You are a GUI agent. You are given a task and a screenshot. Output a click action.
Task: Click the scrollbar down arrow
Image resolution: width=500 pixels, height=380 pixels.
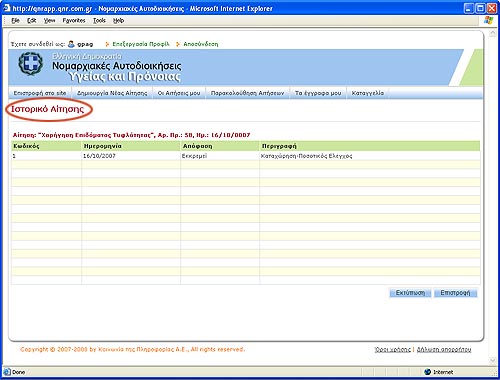[x=493, y=360]
